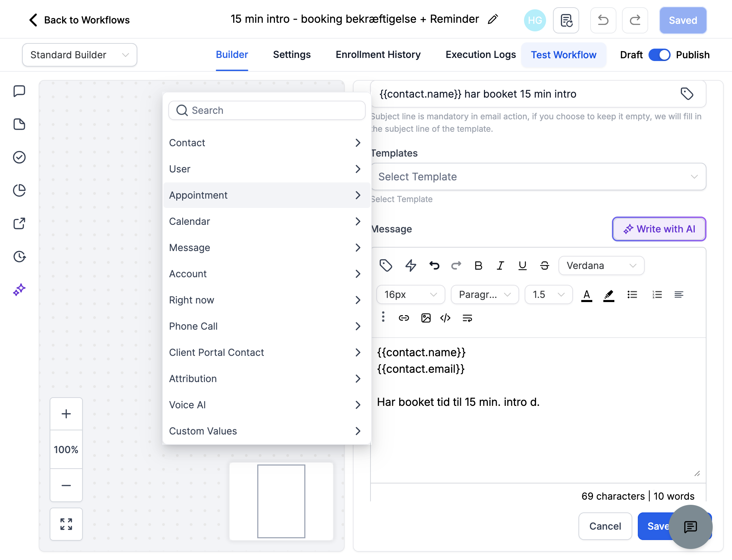Zoom in the canvas with plus button
Viewport: 732px width, 560px height.
(66, 414)
